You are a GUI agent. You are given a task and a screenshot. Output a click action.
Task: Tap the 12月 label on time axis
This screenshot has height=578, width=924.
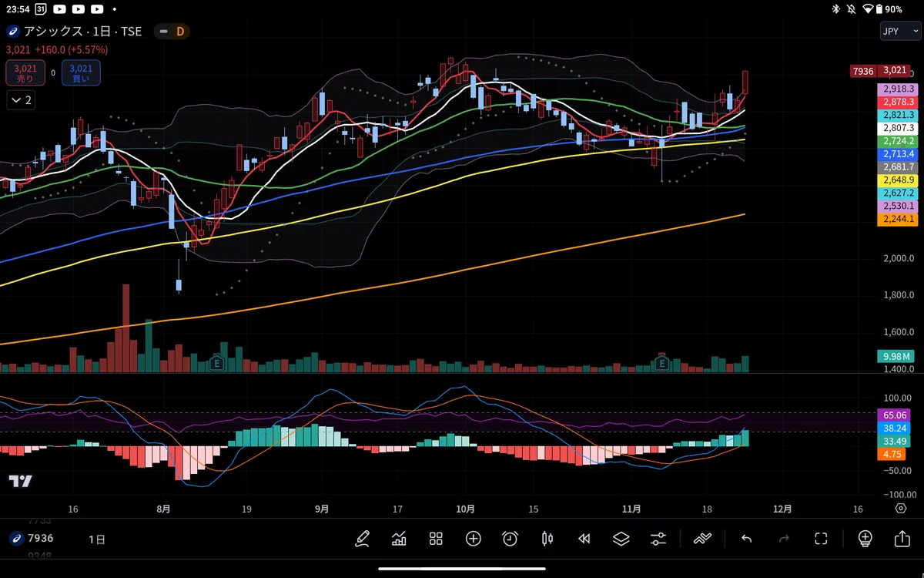click(782, 509)
